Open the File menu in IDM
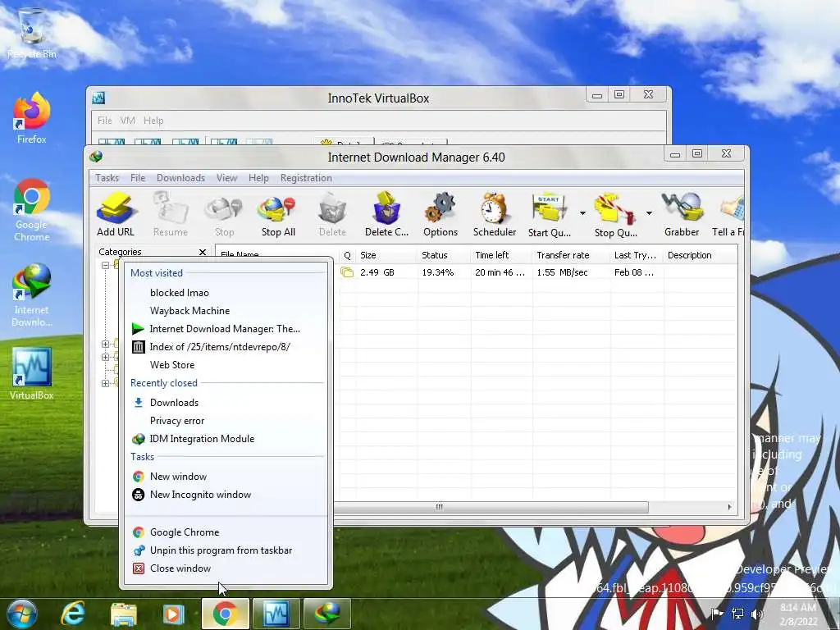Viewport: 840px width, 630px height. [138, 178]
